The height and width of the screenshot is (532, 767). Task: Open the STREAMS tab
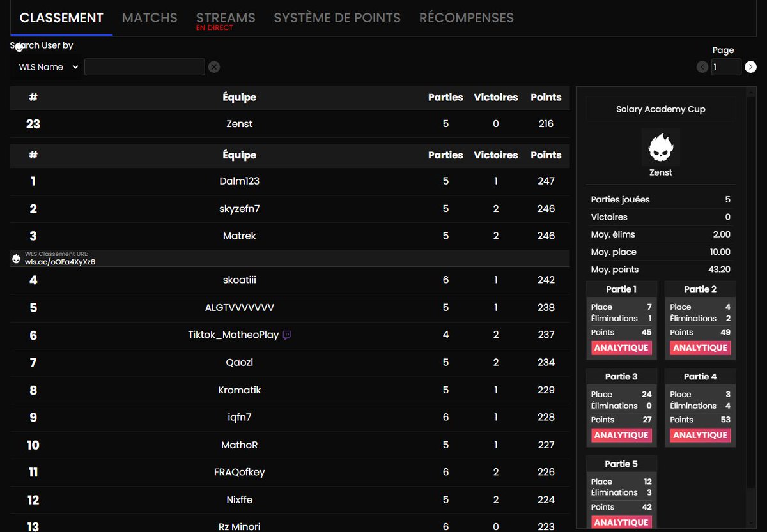pos(226,18)
